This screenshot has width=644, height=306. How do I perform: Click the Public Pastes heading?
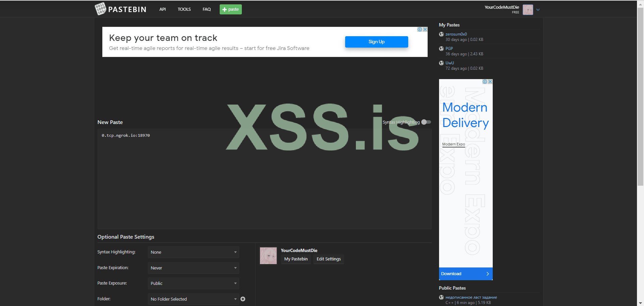452,288
